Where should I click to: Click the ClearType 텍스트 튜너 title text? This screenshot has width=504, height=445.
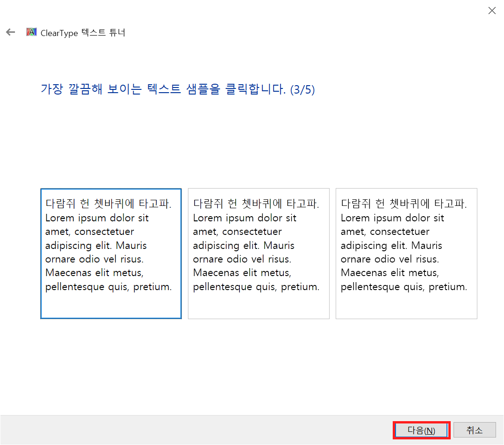(83, 33)
